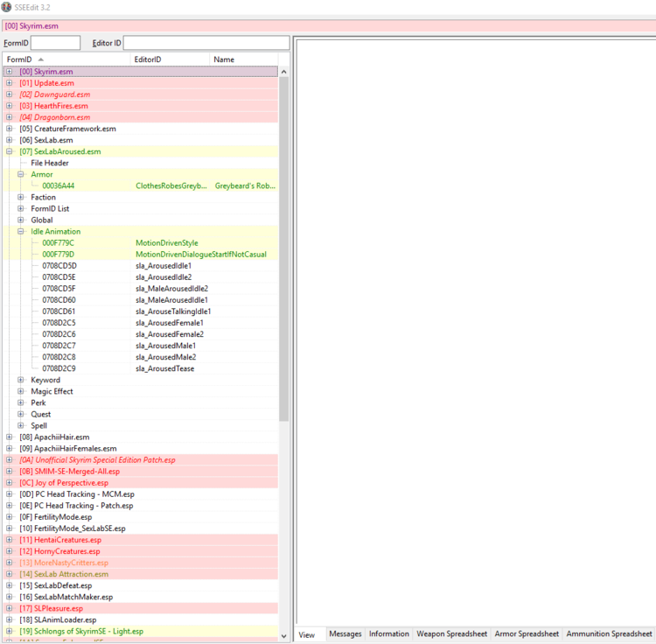This screenshot has height=644, width=656.
Task: Collapse the Armor group
Action: click(x=20, y=174)
